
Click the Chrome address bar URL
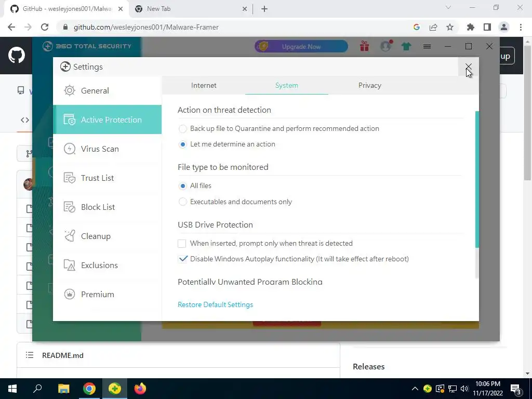coord(146,27)
